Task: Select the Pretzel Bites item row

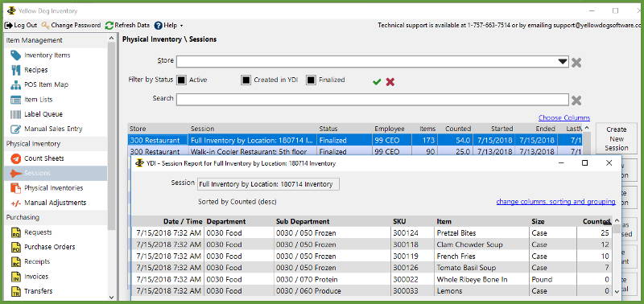Action: (372, 233)
